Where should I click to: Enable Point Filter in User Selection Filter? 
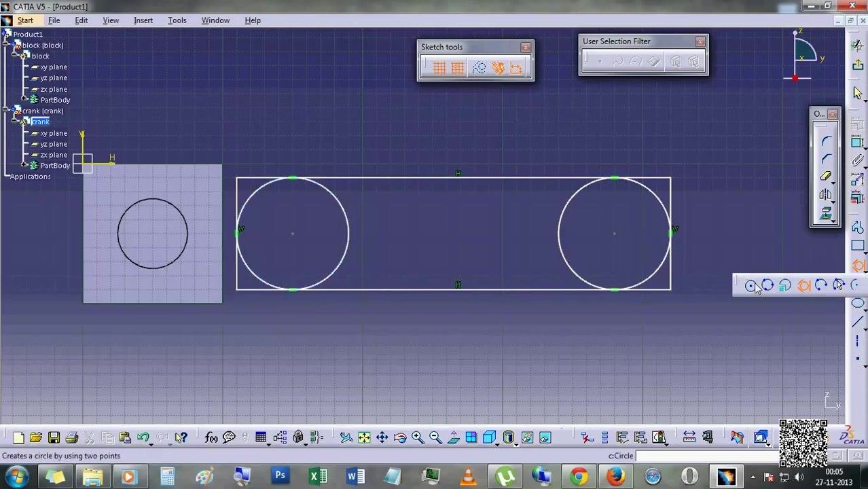[x=600, y=62]
